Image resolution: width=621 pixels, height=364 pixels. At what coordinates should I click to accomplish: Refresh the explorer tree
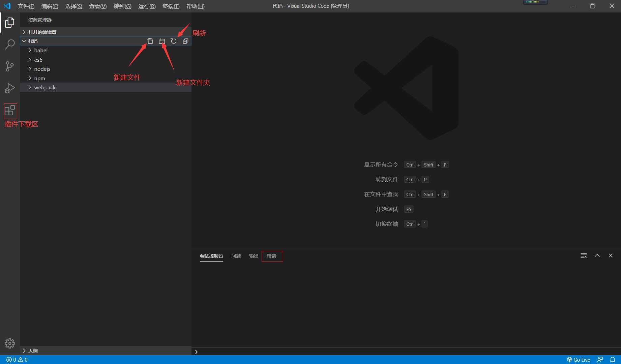(174, 41)
